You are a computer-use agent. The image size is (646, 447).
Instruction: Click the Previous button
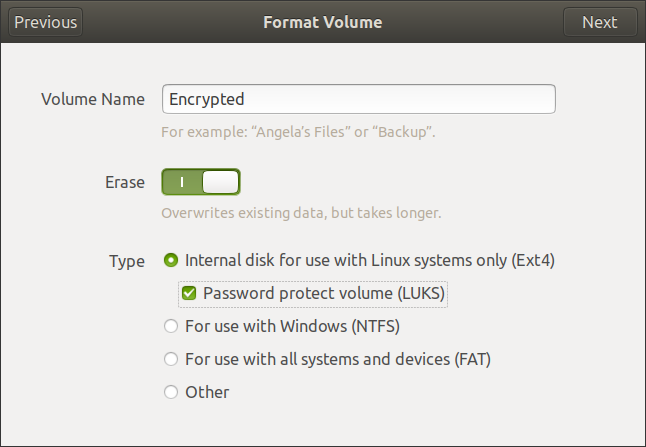pyautogui.click(x=46, y=22)
